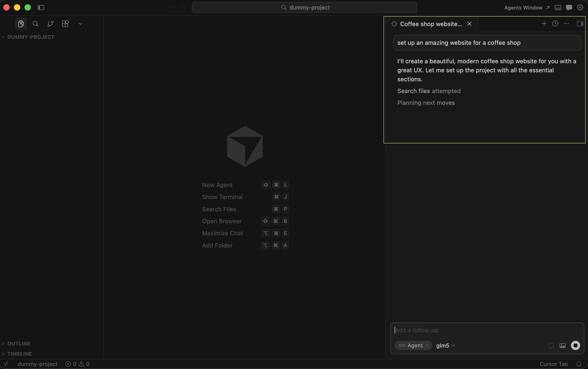Click the context usage circle indicator
This screenshot has width=588, height=369.
coord(551,346)
